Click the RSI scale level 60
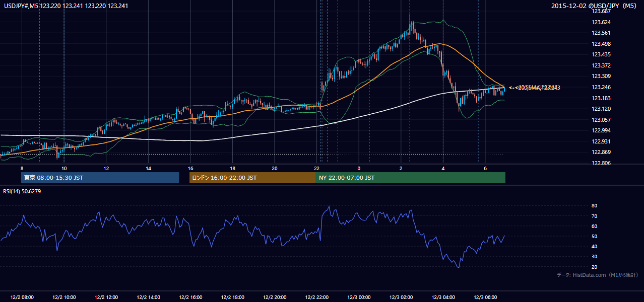 tap(595, 226)
